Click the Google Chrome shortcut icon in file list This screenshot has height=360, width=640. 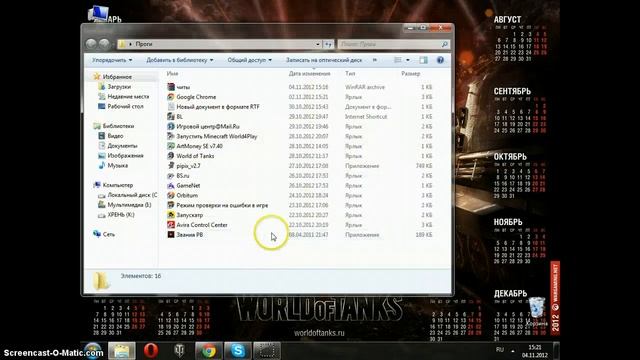point(171,97)
